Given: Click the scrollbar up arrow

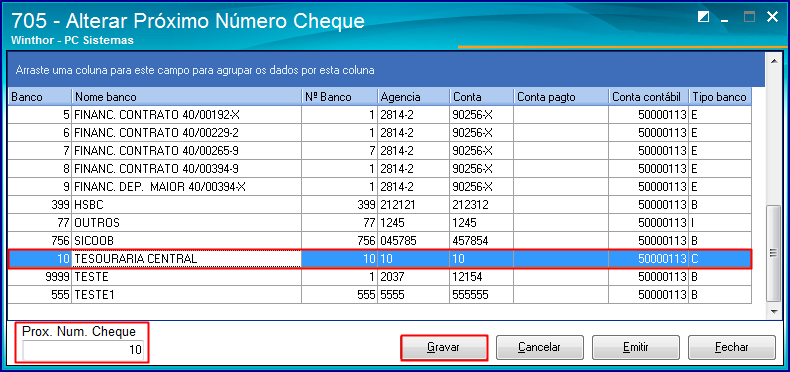Looking at the screenshot, I should [775, 60].
